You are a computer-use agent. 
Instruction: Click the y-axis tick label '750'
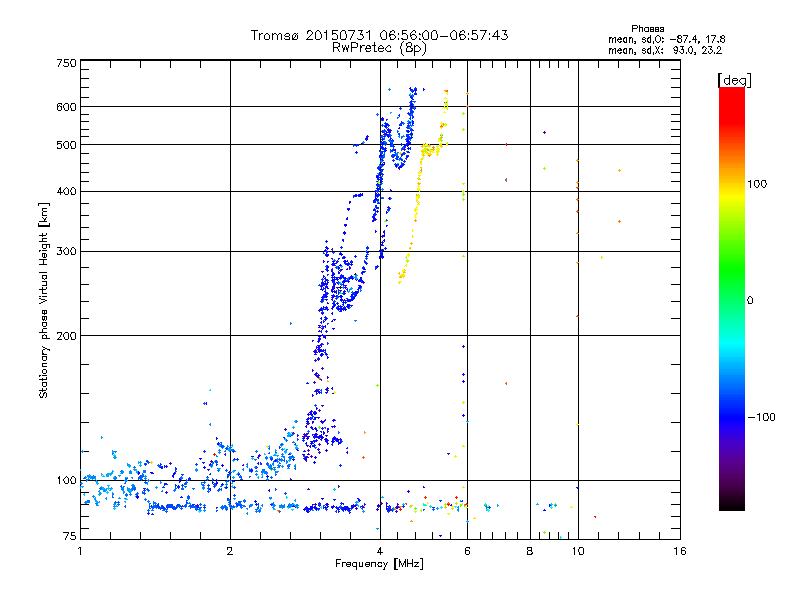click(x=67, y=63)
